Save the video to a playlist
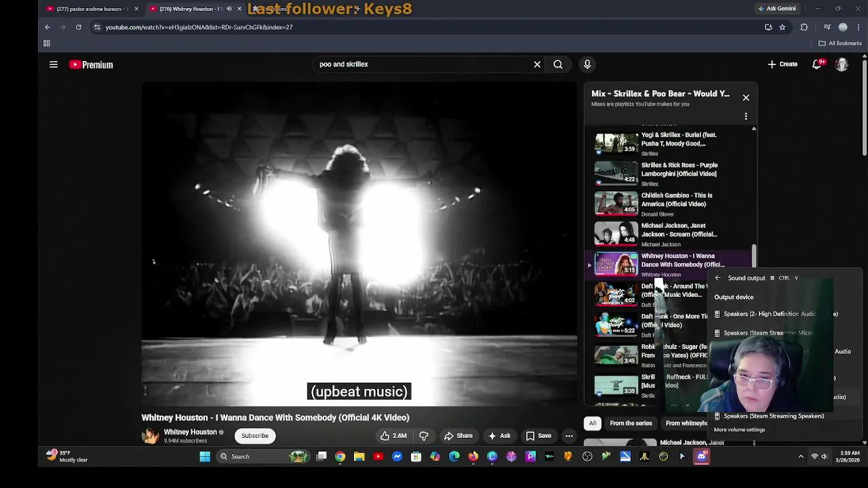This screenshot has width=868, height=488. [538, 436]
